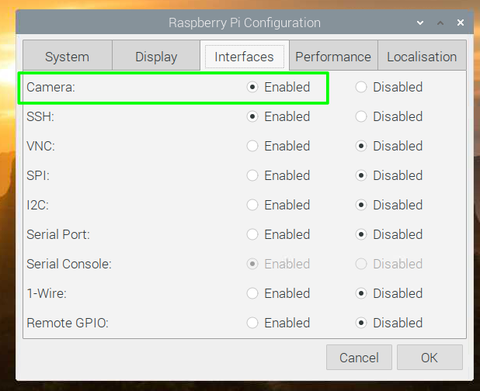480x391 pixels.
Task: Enable the SPI interface
Action: click(x=252, y=176)
